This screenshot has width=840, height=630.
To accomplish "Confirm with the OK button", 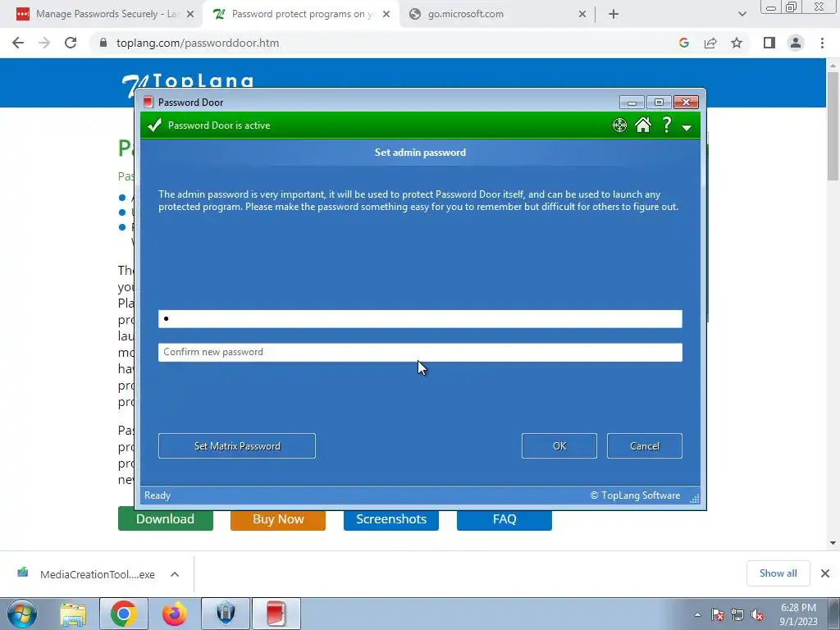I will pos(559,445).
